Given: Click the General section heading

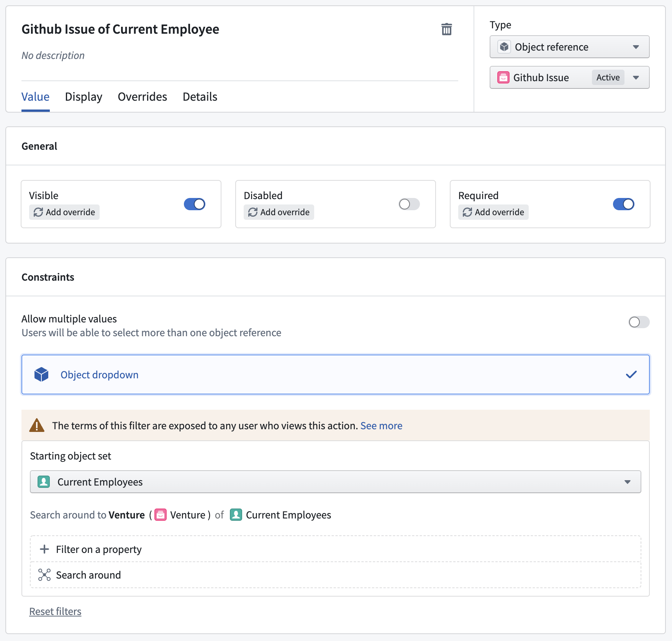Looking at the screenshot, I should pyautogui.click(x=39, y=146).
